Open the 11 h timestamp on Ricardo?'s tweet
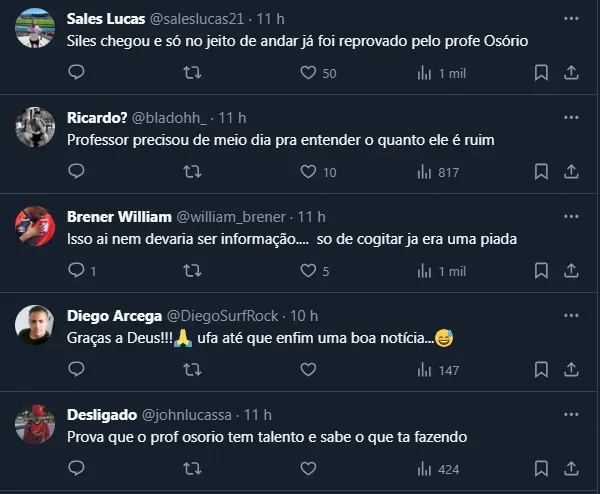The image size is (600, 494). pos(232,118)
